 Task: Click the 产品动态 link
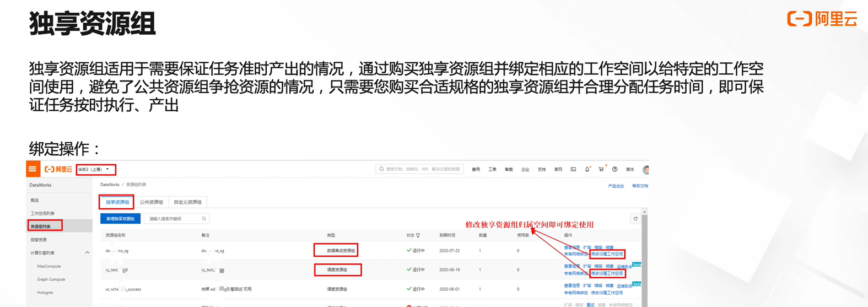click(x=616, y=186)
